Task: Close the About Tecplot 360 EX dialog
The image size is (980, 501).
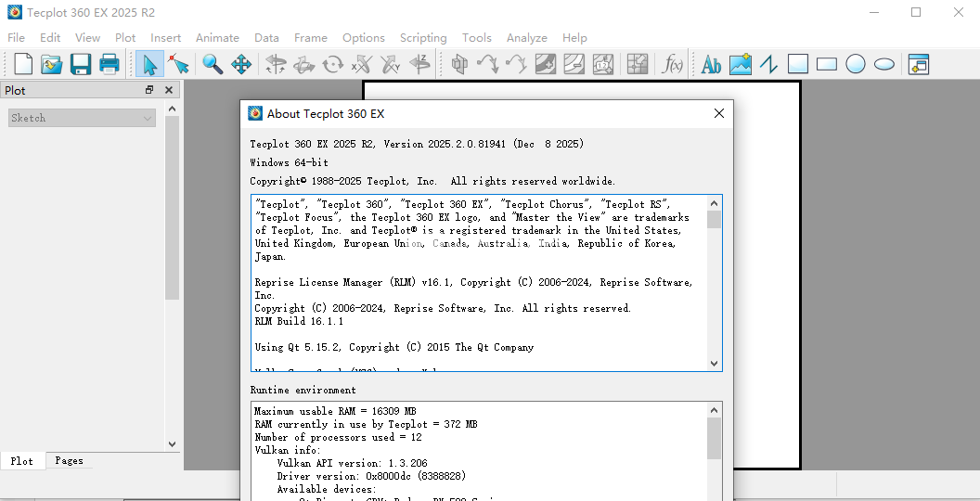Action: coord(718,113)
